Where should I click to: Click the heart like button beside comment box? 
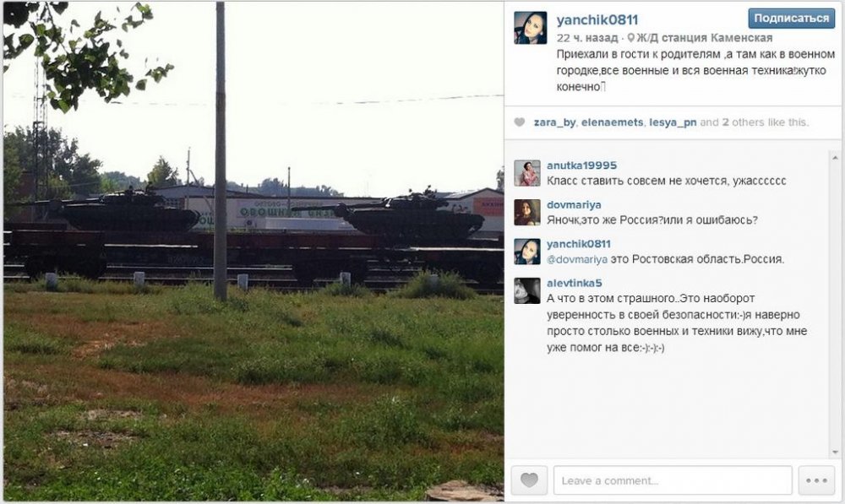coord(529,480)
